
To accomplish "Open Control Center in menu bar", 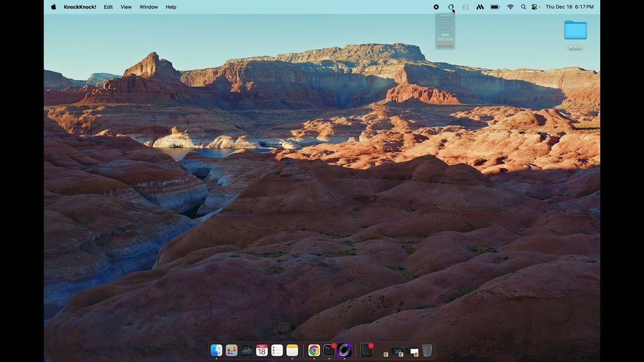I will tap(534, 7).
